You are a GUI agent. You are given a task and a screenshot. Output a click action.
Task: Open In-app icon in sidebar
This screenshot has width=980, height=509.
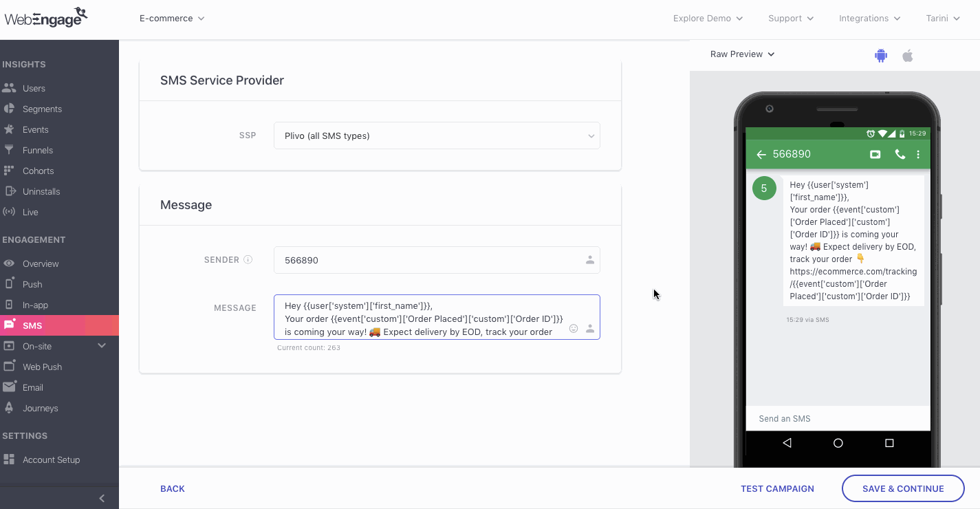pyautogui.click(x=9, y=305)
